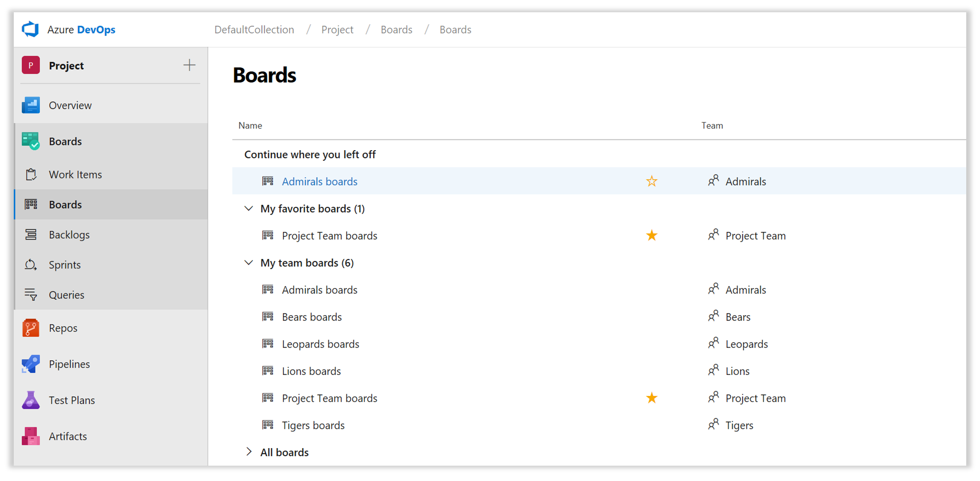The height and width of the screenshot is (481, 980).
Task: Navigate to Backlogs in sidebar
Action: (69, 234)
